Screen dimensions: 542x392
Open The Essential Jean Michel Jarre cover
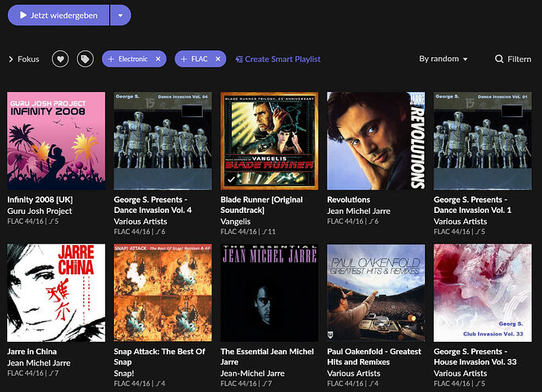coord(269,293)
